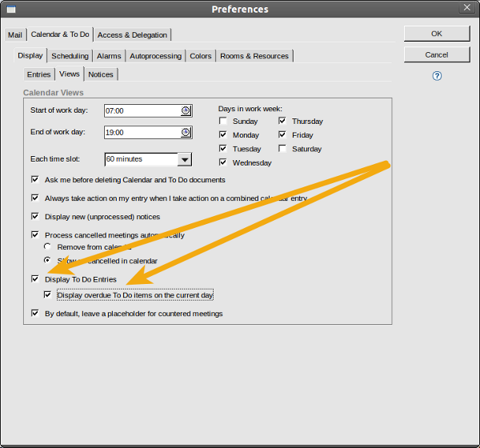Viewport: 480px width, 448px height.
Task: Select the Display sub-tab
Action: 30,55
